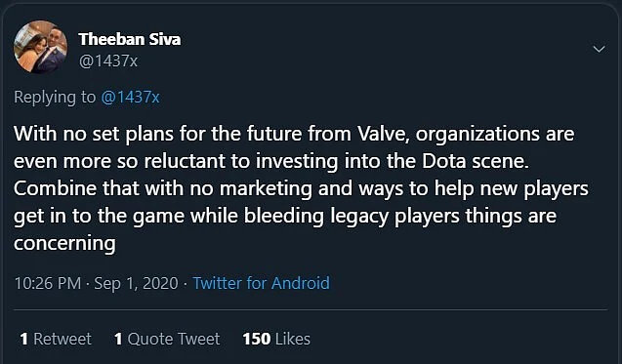Click the bold '150' likes count

[256, 339]
